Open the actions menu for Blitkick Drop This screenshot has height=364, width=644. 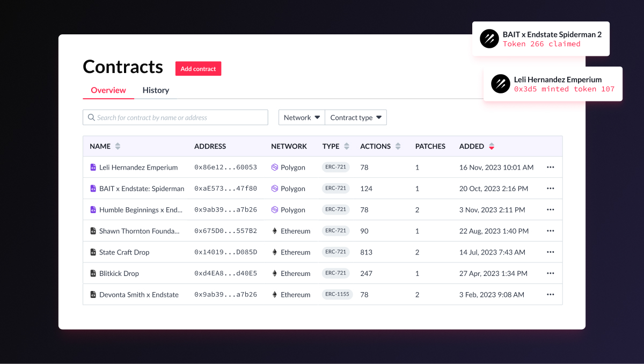550,273
